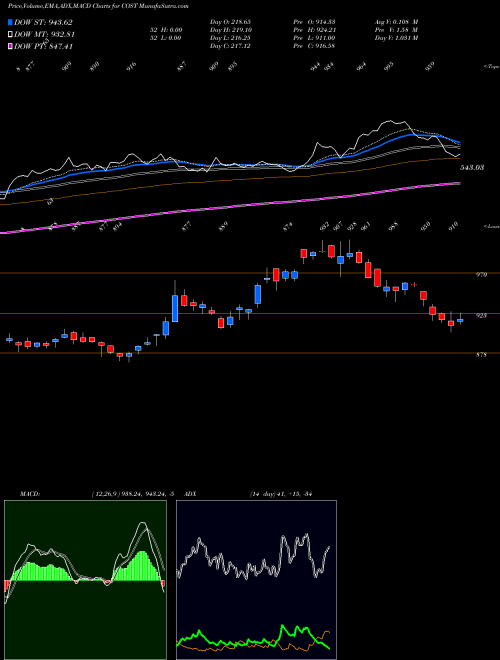The width and height of the screenshot is (500, 660).
Task: Click the Pre L: 911.09 value
Action: [x=314, y=38]
